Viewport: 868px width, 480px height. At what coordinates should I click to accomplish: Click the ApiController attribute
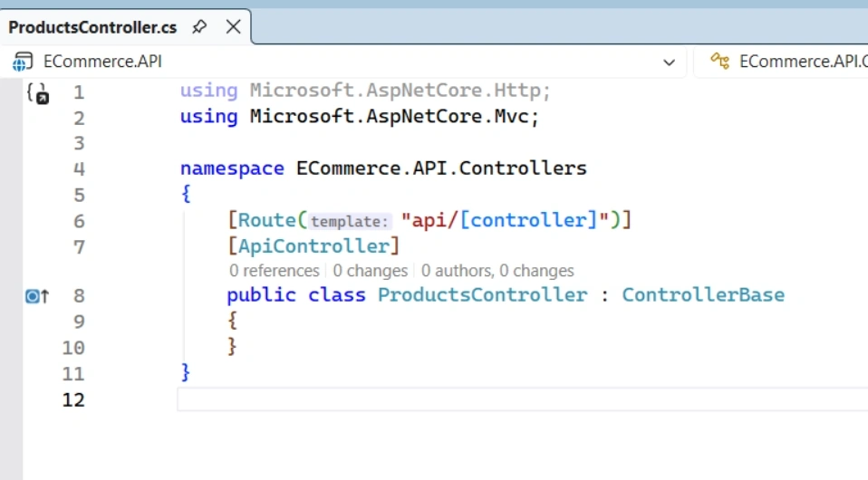313,246
